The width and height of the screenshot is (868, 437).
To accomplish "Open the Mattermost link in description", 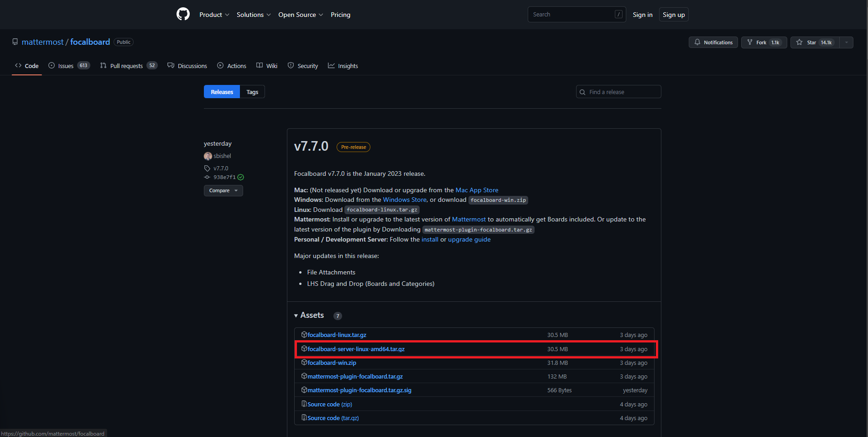I will click(469, 219).
